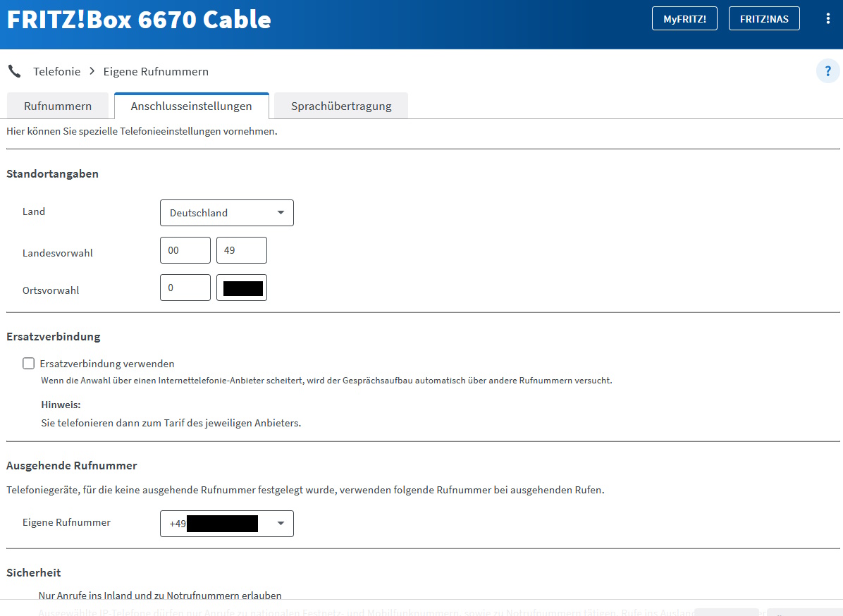
Task: Click the Standortangaben section heading
Action: click(52, 173)
